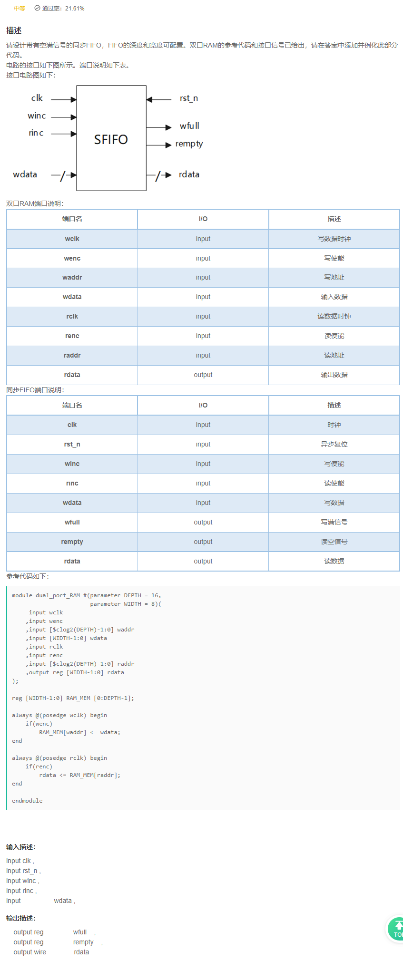Click the 读空信号 description cell
This screenshot has width=403, height=980.
(x=334, y=542)
